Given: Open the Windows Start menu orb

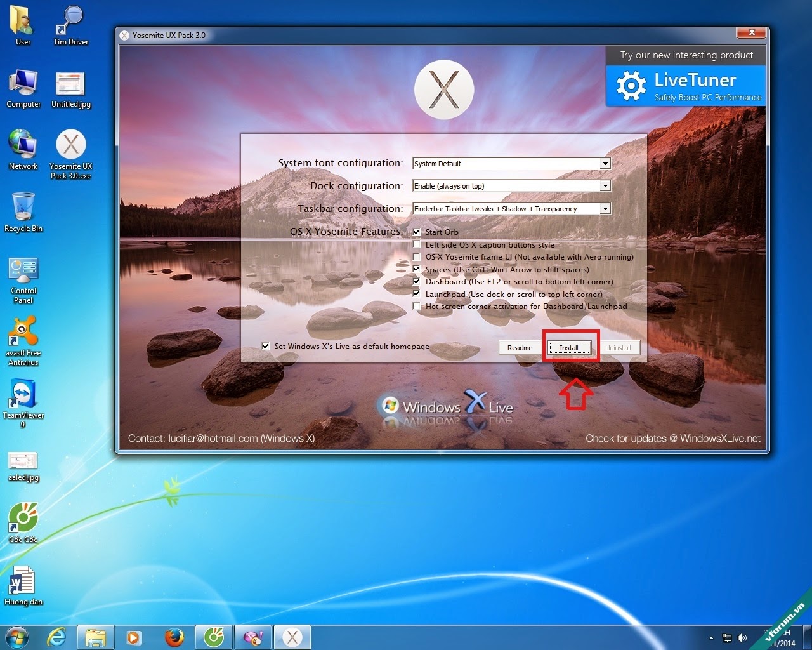Looking at the screenshot, I should [x=18, y=637].
